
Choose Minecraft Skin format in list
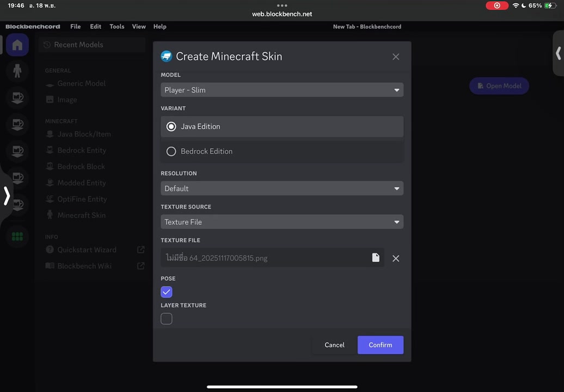pos(81,215)
